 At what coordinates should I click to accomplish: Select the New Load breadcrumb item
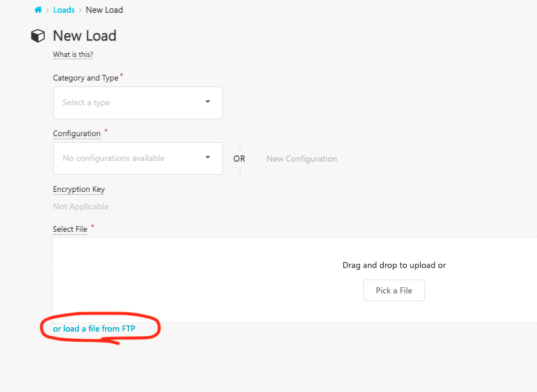click(x=104, y=10)
